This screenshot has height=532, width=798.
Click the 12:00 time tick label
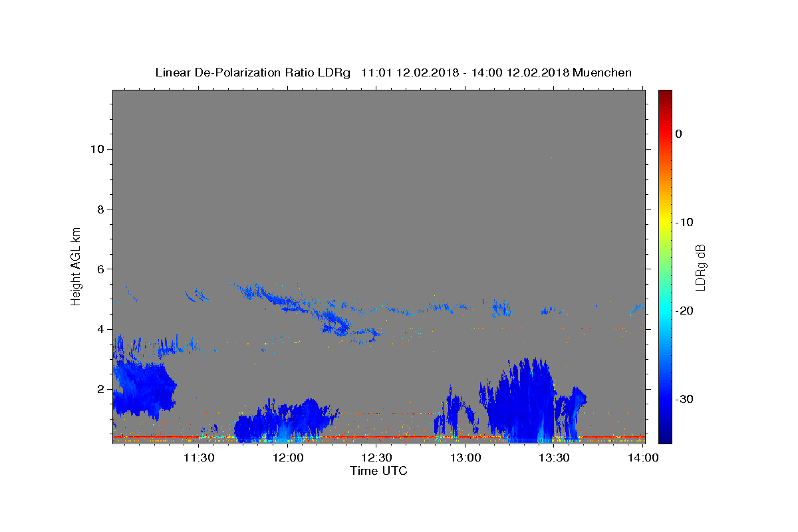coord(288,458)
